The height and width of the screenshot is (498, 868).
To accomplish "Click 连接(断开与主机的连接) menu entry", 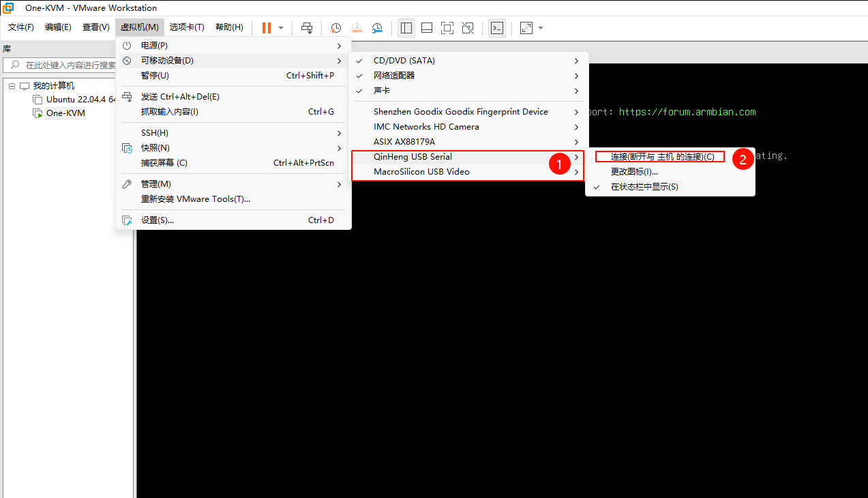I will pos(661,157).
